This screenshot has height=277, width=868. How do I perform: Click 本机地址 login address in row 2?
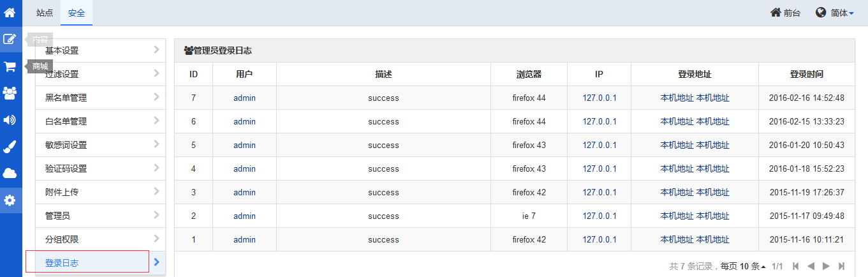(x=695, y=216)
